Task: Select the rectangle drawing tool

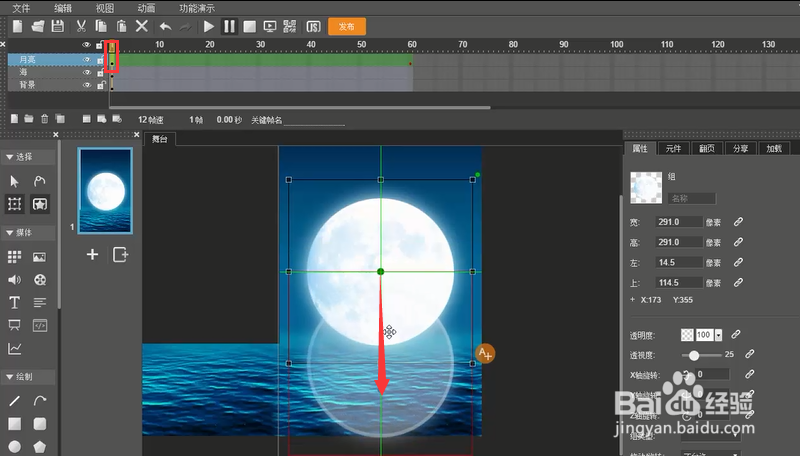Action: 14,424
